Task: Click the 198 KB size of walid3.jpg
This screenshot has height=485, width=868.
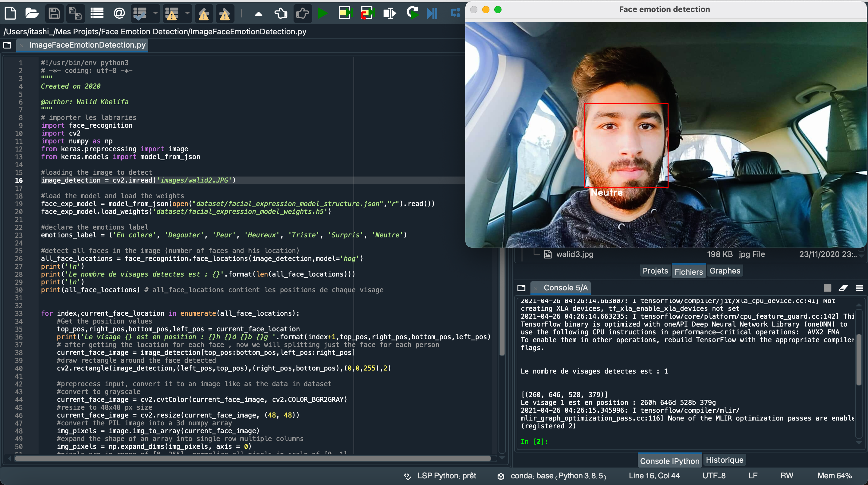Action: 719,254
